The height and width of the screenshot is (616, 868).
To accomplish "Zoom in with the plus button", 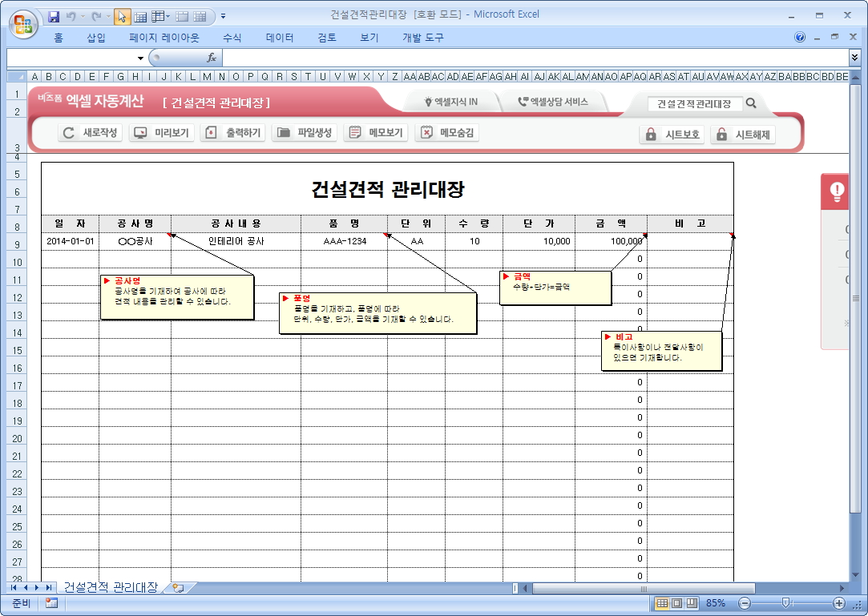I will click(x=839, y=603).
